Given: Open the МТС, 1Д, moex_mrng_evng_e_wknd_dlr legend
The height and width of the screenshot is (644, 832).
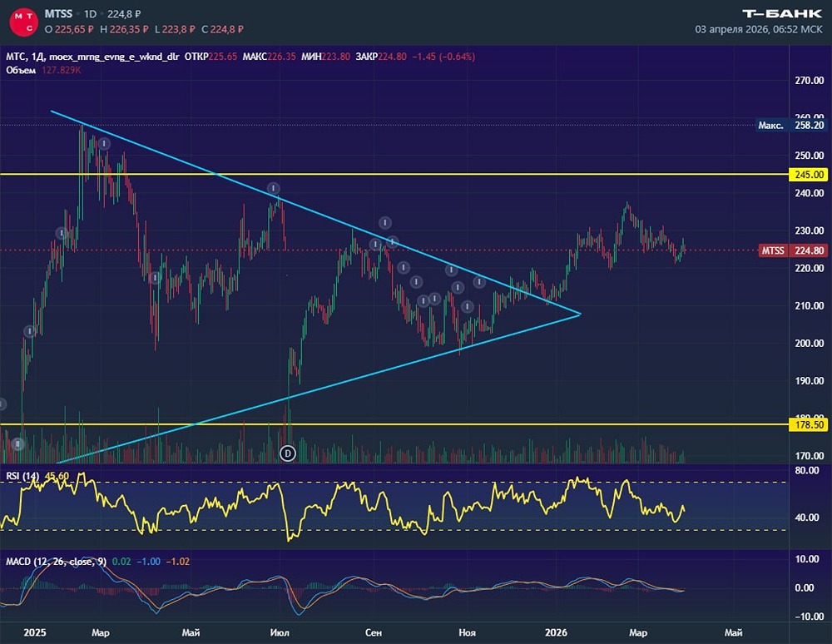Looking at the screenshot, I should (x=93, y=57).
